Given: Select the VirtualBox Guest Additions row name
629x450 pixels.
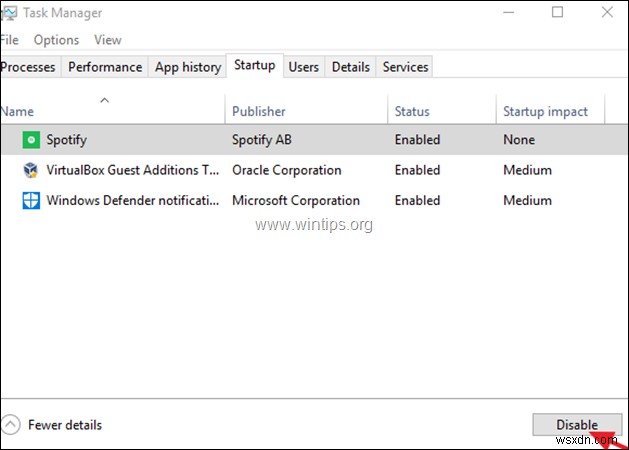Looking at the screenshot, I should coord(133,170).
